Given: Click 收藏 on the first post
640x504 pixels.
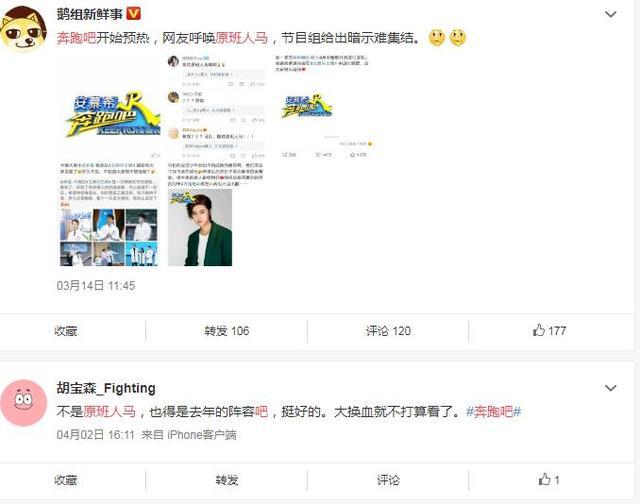Looking at the screenshot, I should [x=66, y=331].
